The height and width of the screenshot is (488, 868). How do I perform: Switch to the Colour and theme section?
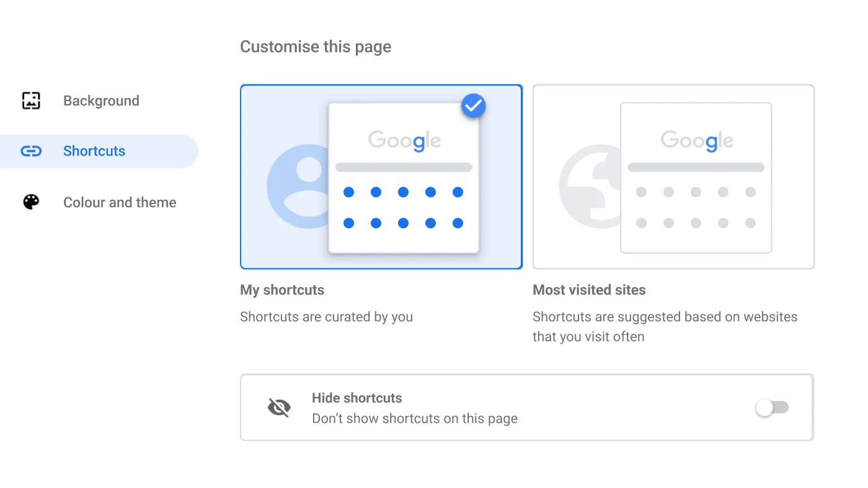click(120, 202)
